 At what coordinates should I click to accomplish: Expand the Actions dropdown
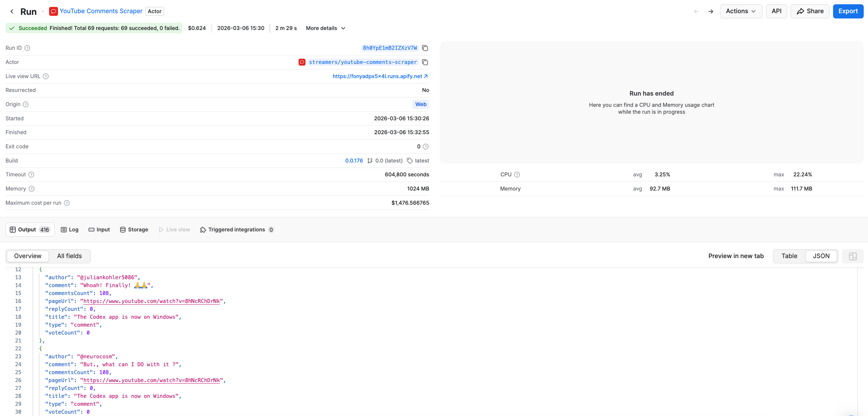pyautogui.click(x=740, y=11)
